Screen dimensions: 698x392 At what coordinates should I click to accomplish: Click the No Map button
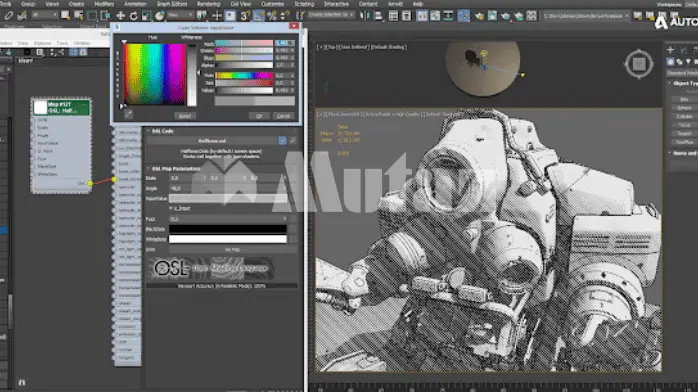tap(232, 250)
